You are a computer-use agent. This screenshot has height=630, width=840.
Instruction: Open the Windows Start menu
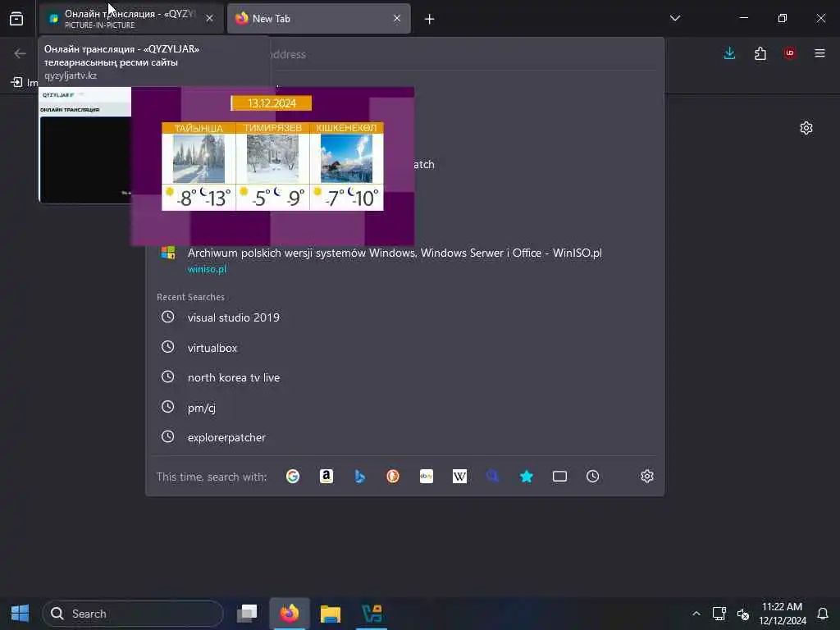pos(20,614)
